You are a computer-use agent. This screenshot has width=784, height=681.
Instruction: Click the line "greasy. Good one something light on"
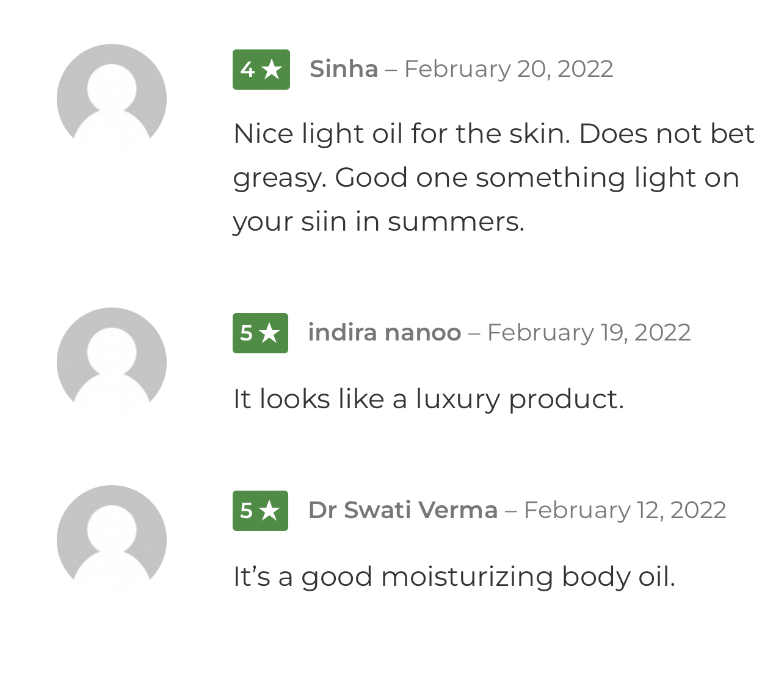[x=486, y=178]
